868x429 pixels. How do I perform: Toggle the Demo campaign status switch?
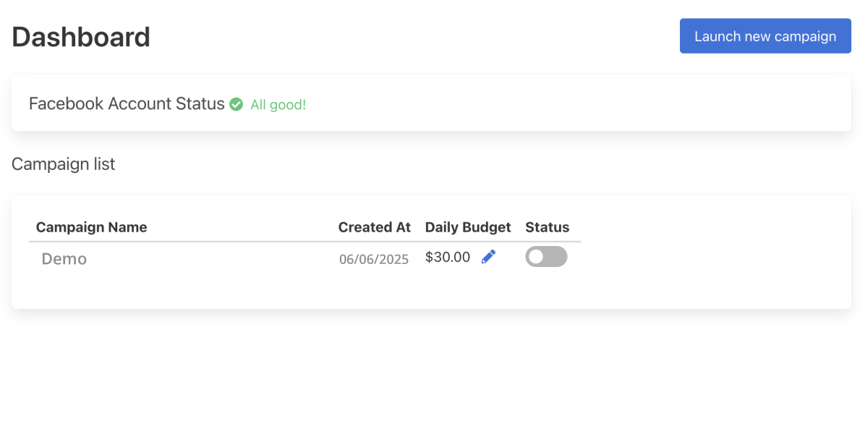tap(546, 257)
